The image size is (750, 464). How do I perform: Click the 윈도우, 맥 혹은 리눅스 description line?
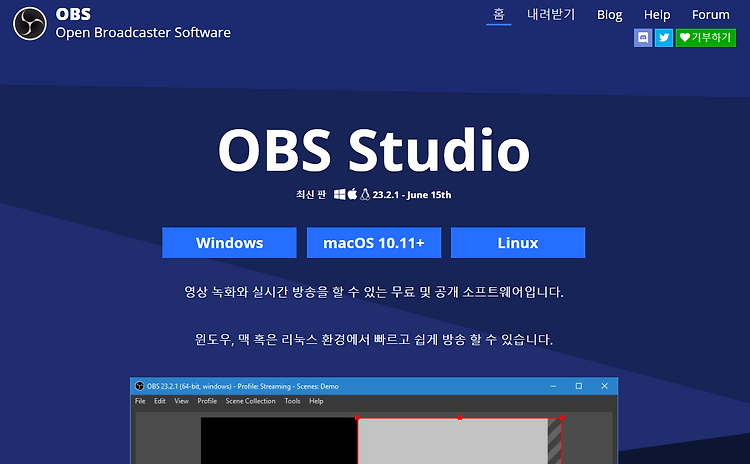pos(374,340)
